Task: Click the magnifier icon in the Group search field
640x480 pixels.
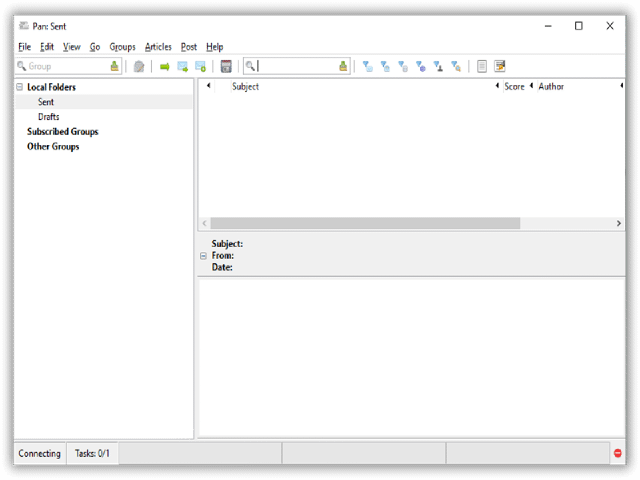Action: 22,66
